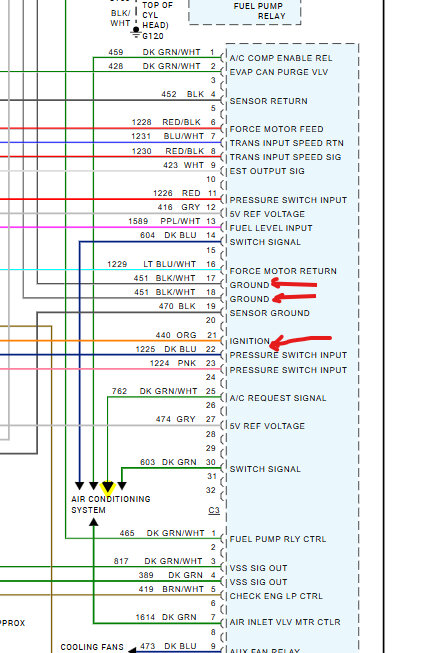Click the "1226 RED" wire label
The width and height of the screenshot is (441, 653).
click(x=177, y=193)
